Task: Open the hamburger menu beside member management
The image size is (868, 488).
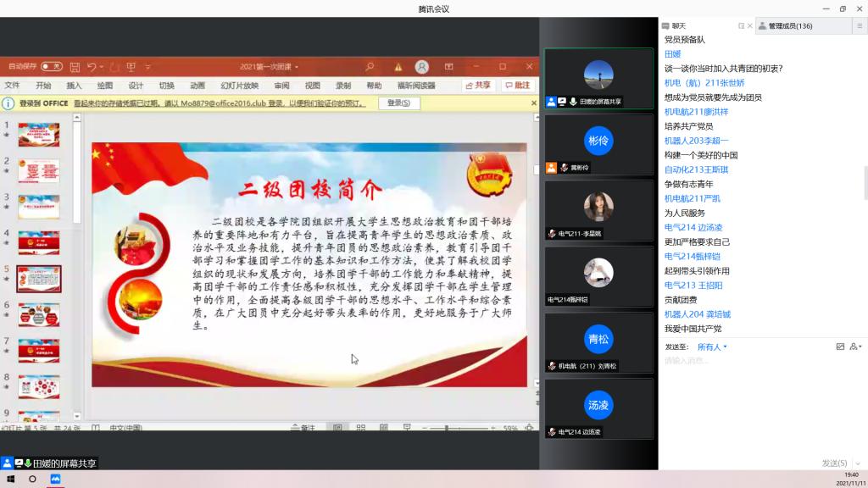Action: [x=858, y=26]
